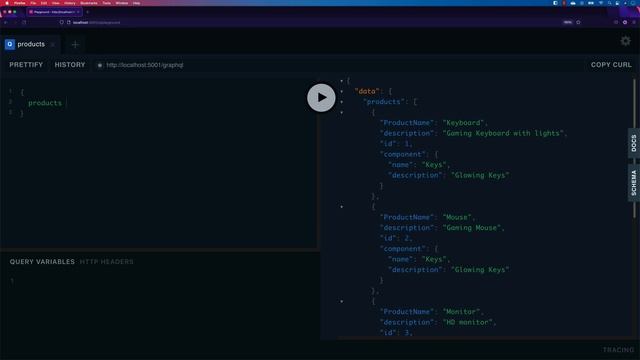The image size is (640, 360).
Task: Click PRETTIFY to format the query
Action: pyautogui.click(x=26, y=65)
